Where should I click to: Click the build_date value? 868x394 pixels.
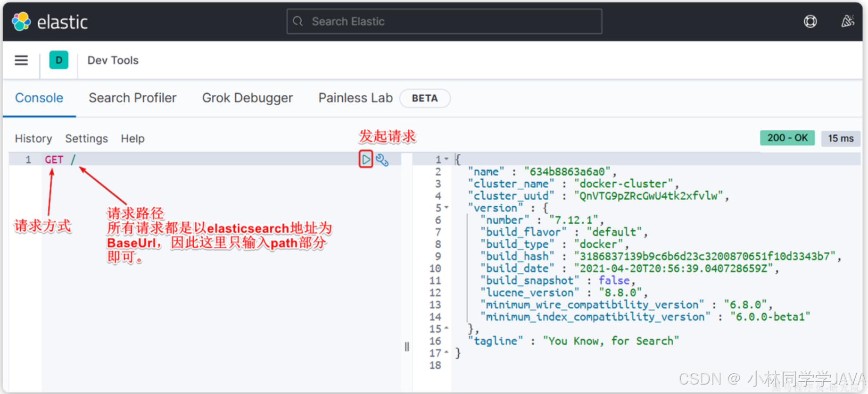[x=674, y=268]
